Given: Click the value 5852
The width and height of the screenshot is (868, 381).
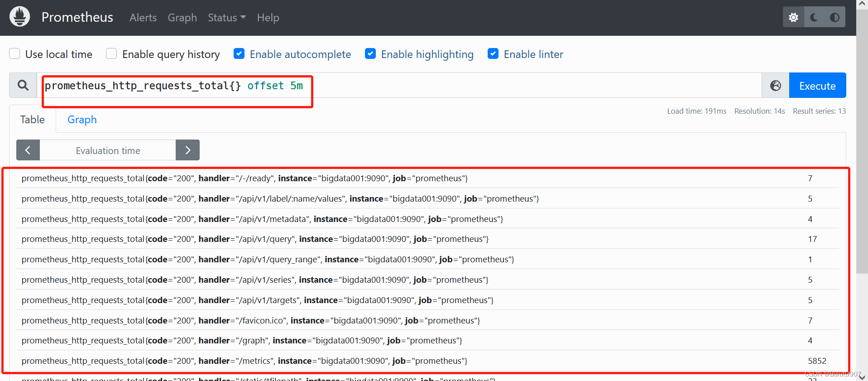Looking at the screenshot, I should click(x=817, y=361).
